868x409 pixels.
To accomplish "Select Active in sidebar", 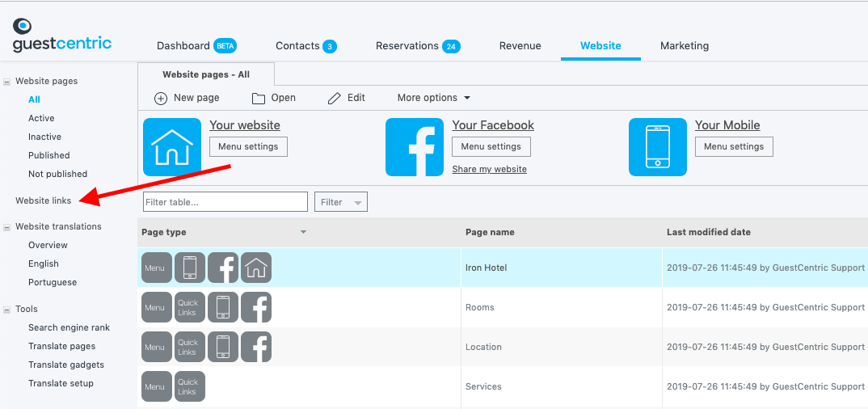I will click(41, 119).
